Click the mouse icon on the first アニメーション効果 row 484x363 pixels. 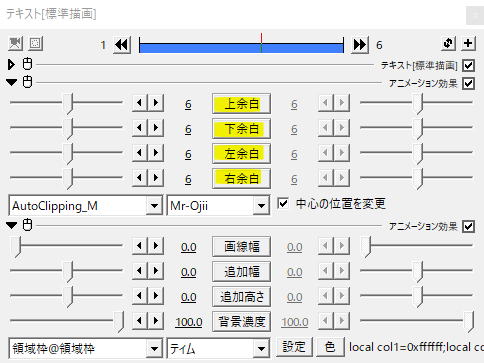click(27, 82)
